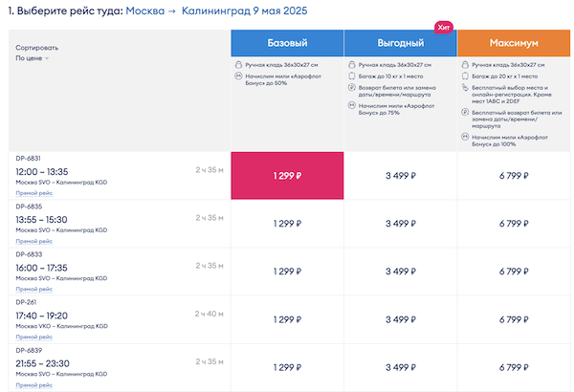
Task: Pick 3 499 ₽ fare for flight DP-6835
Action: (x=400, y=223)
